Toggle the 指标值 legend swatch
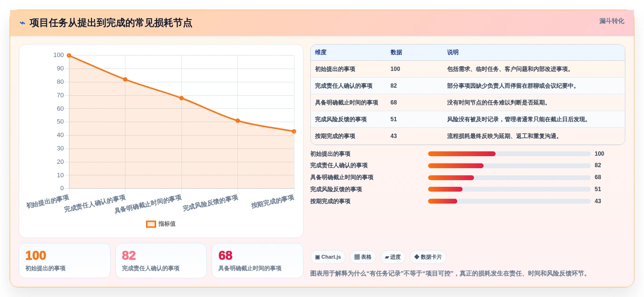The height and width of the screenshot is (297, 644). tap(151, 224)
